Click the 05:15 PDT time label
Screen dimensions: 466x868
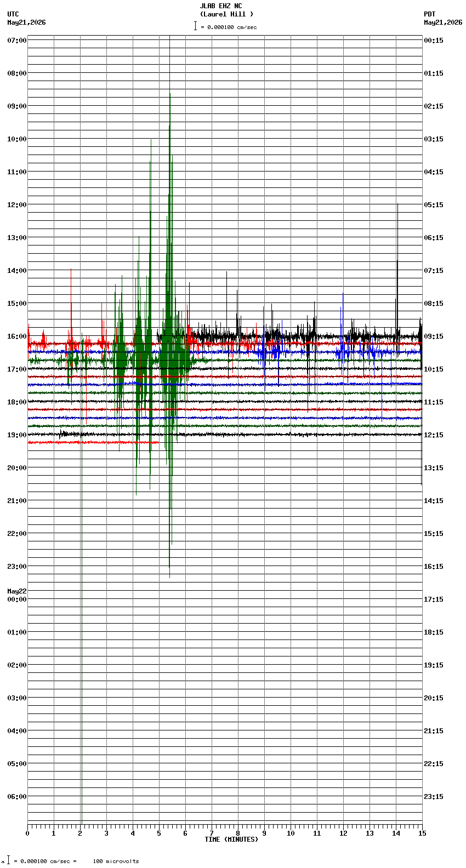(434, 205)
